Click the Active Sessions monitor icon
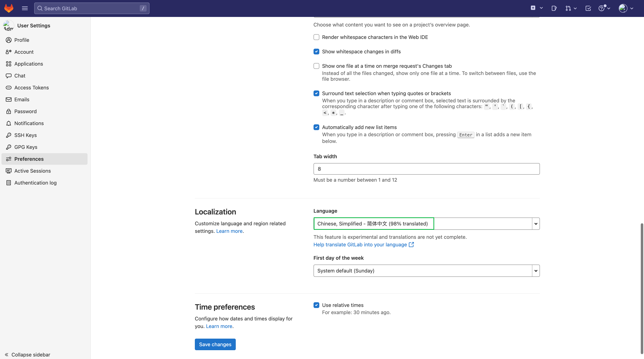The height and width of the screenshot is (359, 644). coord(8,171)
